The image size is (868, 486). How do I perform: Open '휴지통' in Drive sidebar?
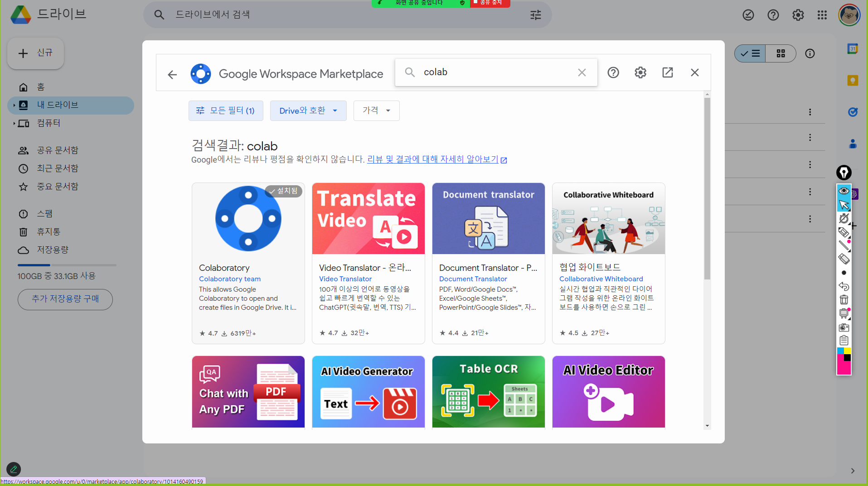pyautogui.click(x=48, y=232)
